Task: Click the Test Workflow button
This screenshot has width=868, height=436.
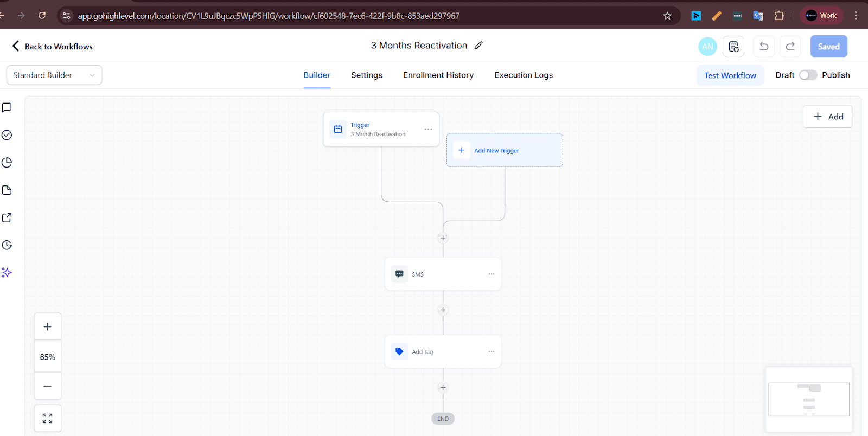Action: (x=730, y=75)
